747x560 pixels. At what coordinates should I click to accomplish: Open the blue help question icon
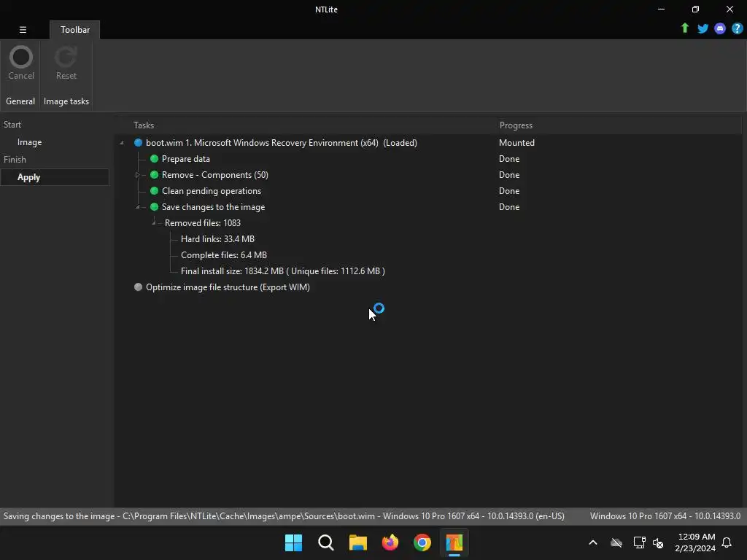tap(737, 28)
